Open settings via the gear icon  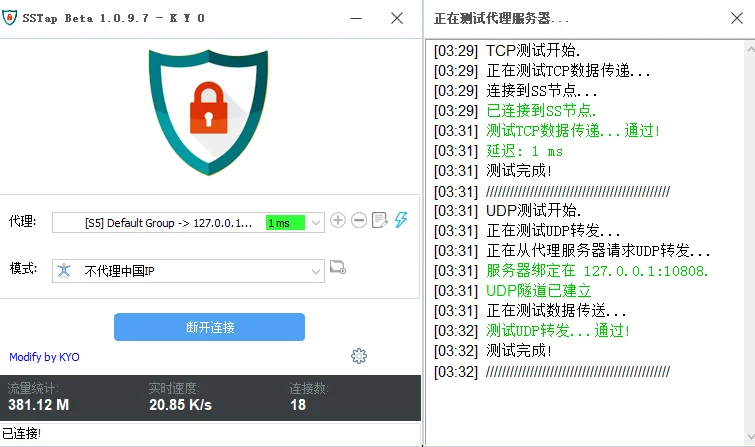coord(359,356)
